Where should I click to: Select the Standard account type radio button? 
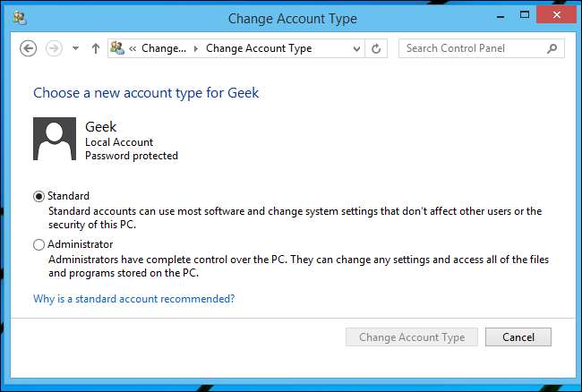point(39,196)
